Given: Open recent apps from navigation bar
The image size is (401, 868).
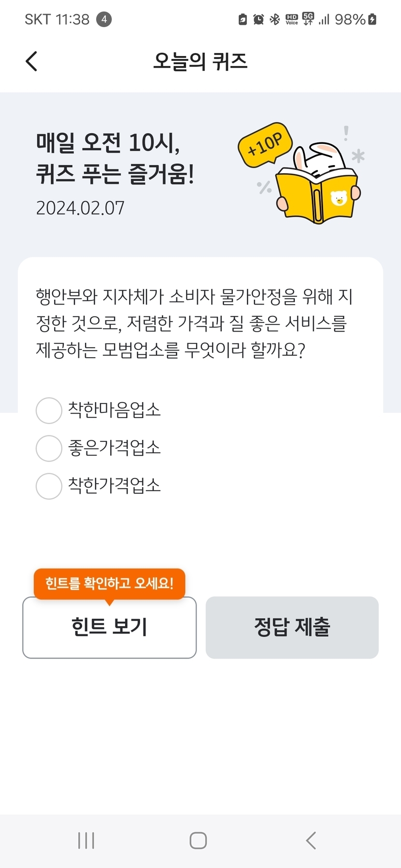Looking at the screenshot, I should pyautogui.click(x=86, y=840).
